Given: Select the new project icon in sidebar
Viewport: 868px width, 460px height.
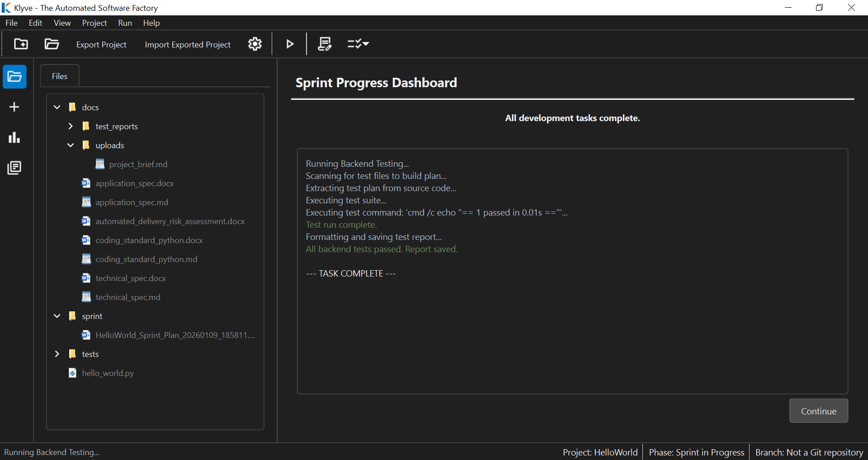Looking at the screenshot, I should (14, 107).
